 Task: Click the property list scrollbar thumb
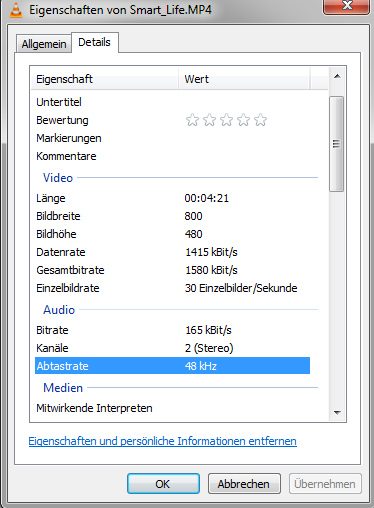(x=336, y=144)
